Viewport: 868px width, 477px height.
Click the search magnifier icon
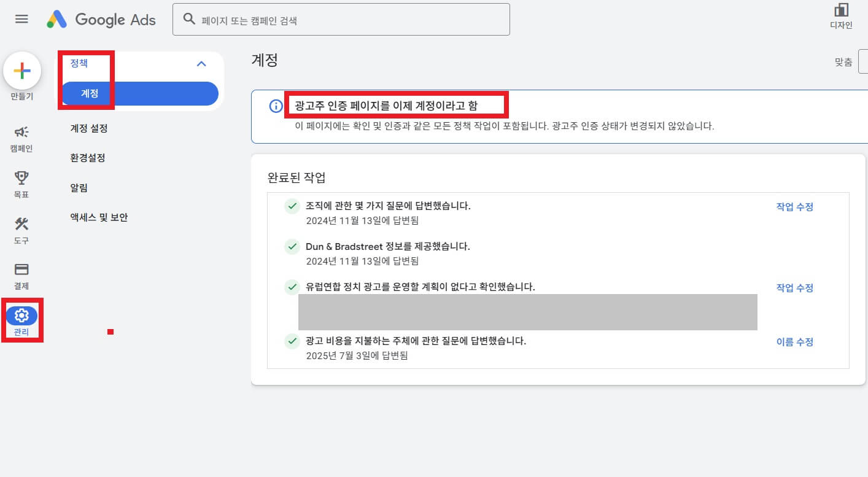point(189,20)
